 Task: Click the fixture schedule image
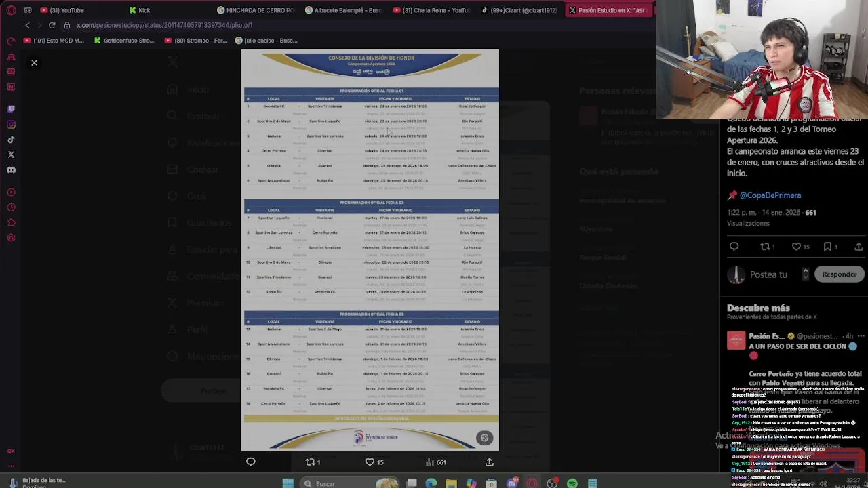point(370,250)
